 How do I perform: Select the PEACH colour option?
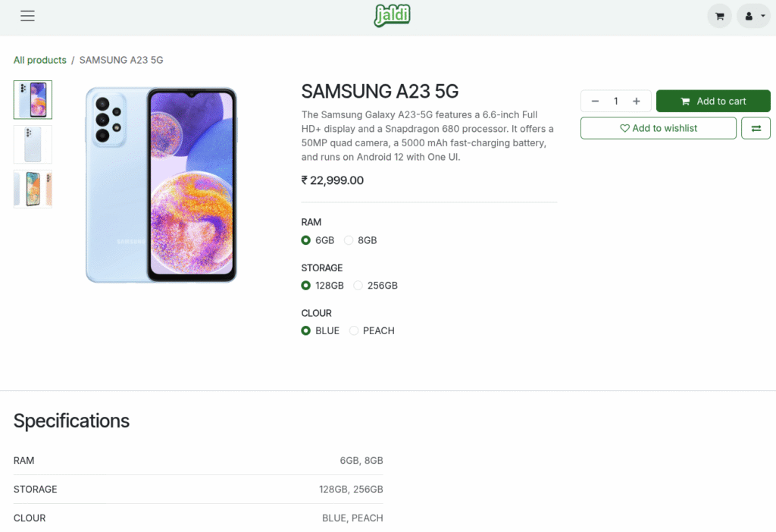tap(354, 330)
